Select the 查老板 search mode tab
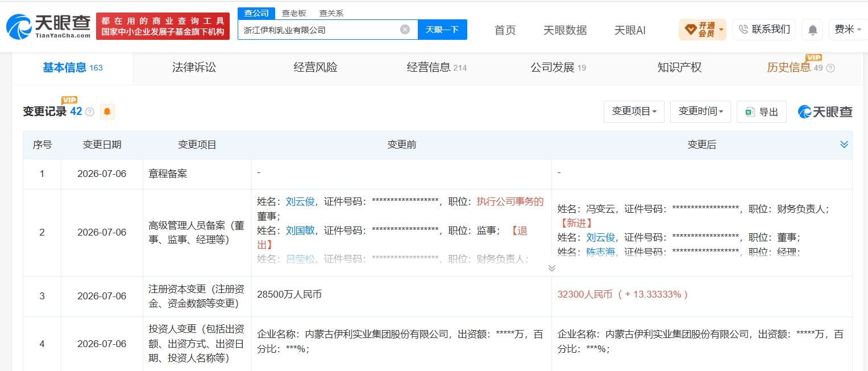 pyautogui.click(x=294, y=13)
